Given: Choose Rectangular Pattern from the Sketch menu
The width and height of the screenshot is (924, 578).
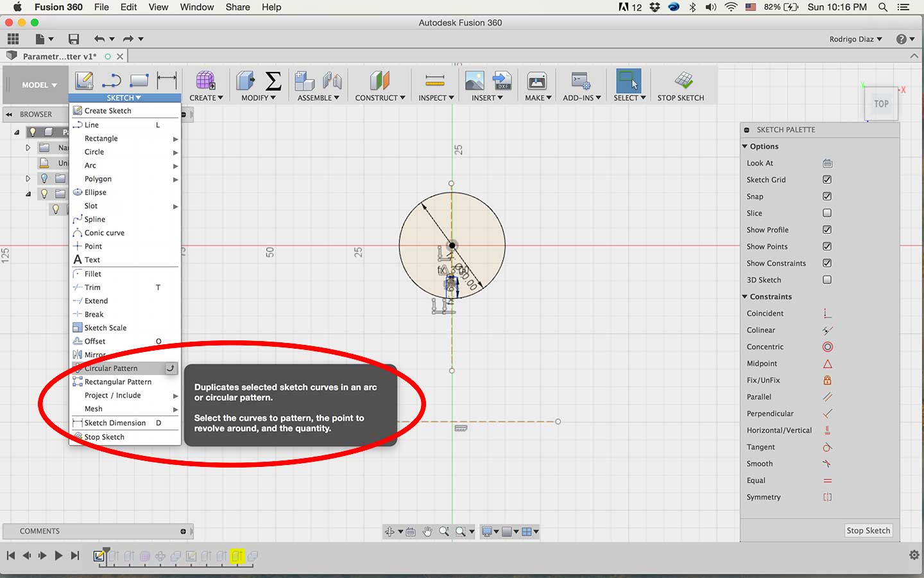Looking at the screenshot, I should [x=125, y=381].
